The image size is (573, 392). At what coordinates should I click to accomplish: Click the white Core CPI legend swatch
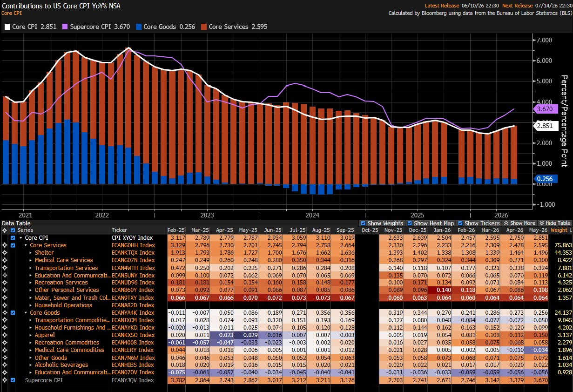pyautogui.click(x=7, y=27)
